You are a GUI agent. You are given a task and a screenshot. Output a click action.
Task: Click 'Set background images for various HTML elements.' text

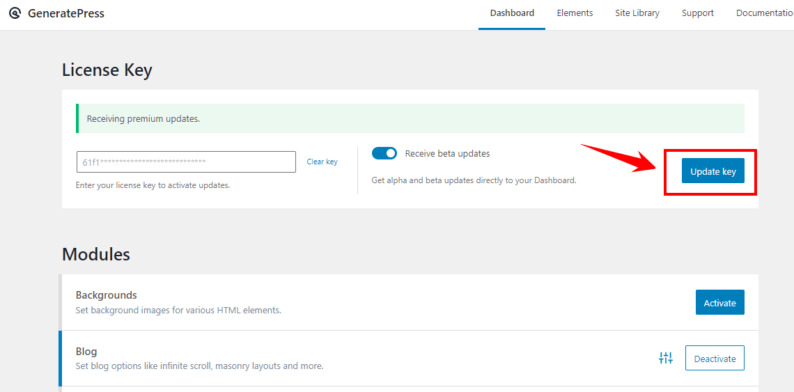point(178,310)
